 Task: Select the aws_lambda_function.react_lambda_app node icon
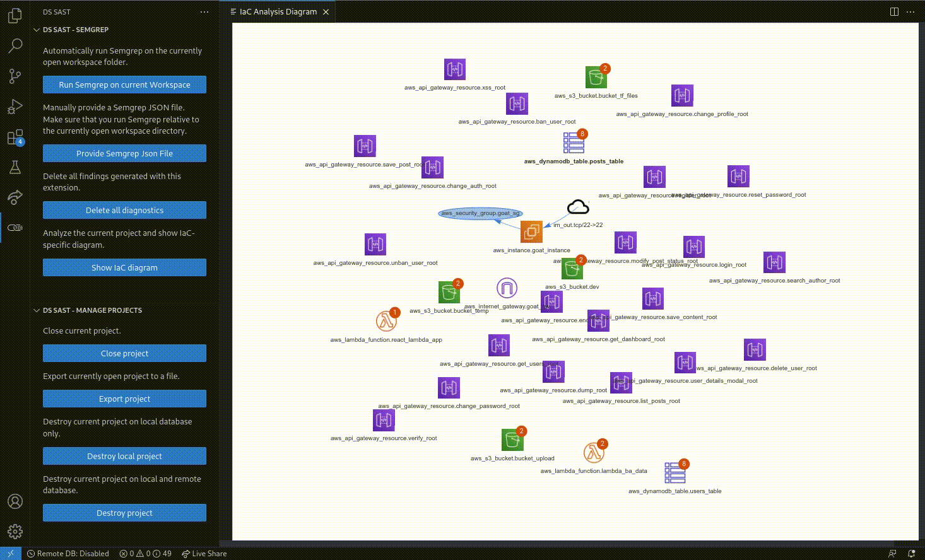pyautogui.click(x=386, y=321)
